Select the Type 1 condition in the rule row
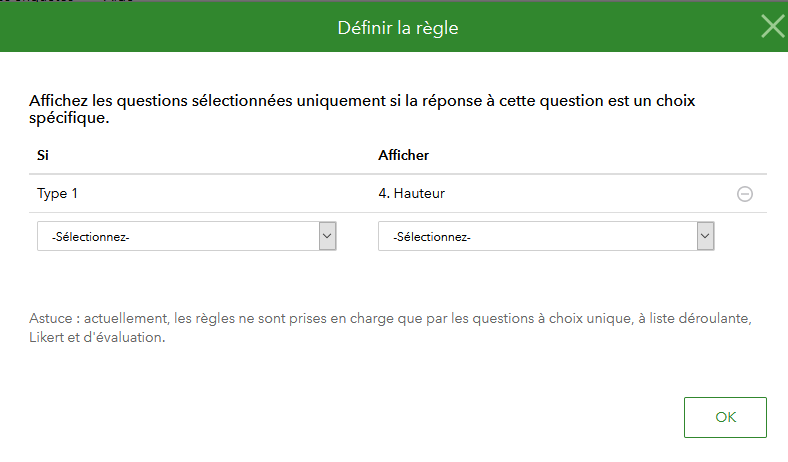The height and width of the screenshot is (462, 788). pos(57,194)
